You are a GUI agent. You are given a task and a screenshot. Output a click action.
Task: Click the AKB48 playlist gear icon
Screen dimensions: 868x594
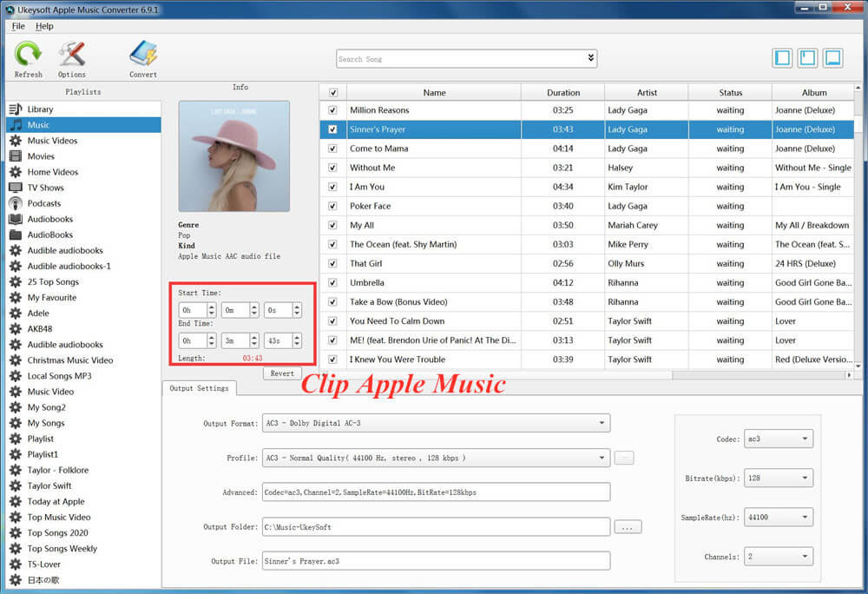16,329
